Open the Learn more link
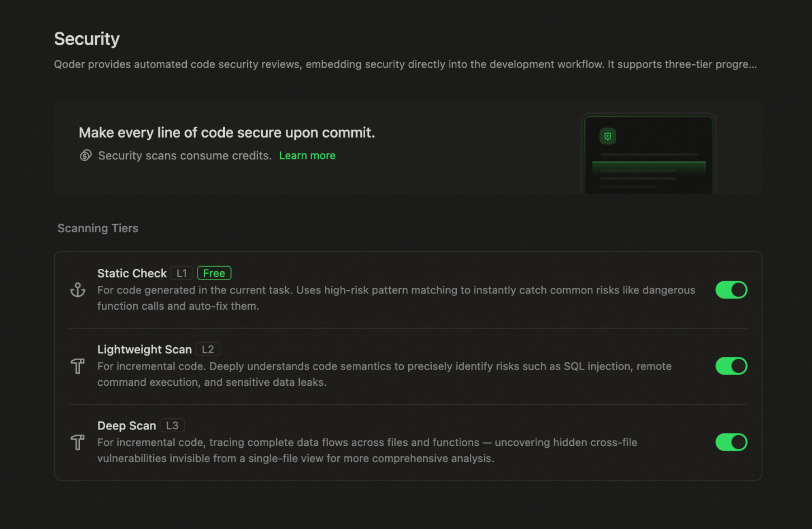The height and width of the screenshot is (529, 812). [x=307, y=155]
